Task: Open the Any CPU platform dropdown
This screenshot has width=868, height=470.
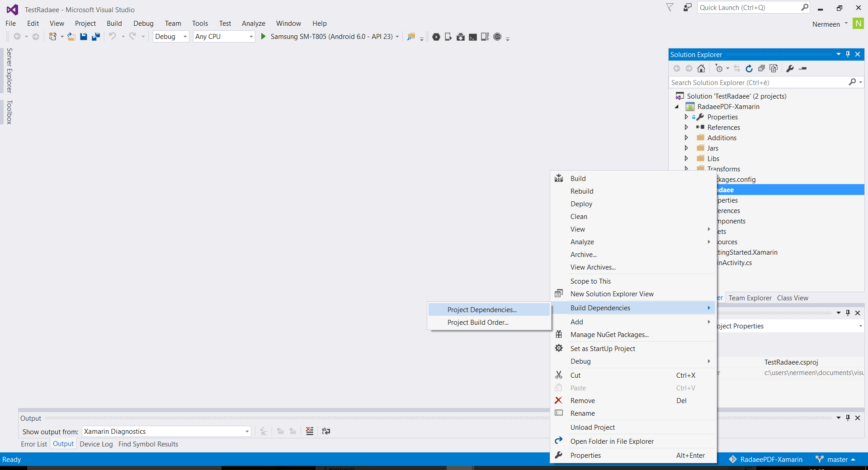Action: point(224,37)
